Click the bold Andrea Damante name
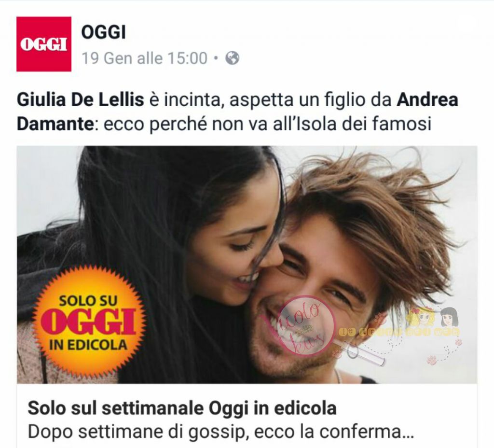 [x=237, y=112]
